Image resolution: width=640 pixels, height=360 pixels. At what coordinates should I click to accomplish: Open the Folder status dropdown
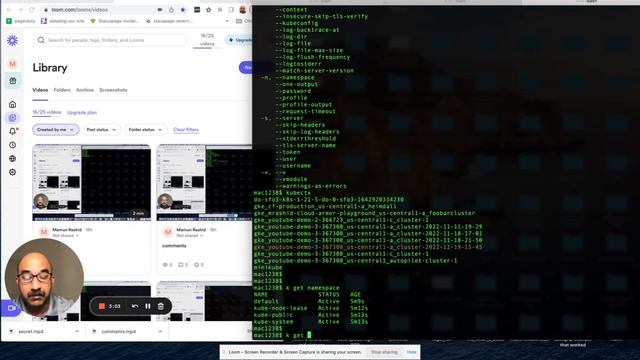(145, 130)
